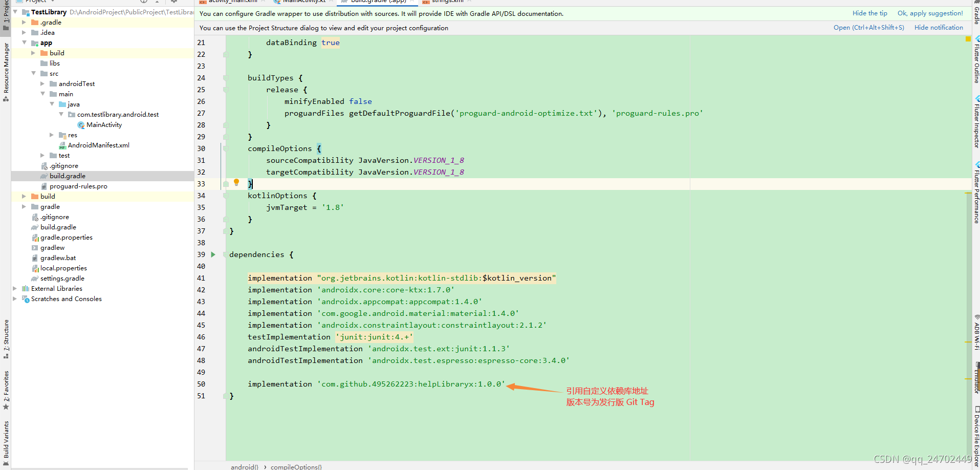This screenshot has height=470, width=980.
Task: Click the error stripe warning mark near line 33
Action: [x=968, y=193]
